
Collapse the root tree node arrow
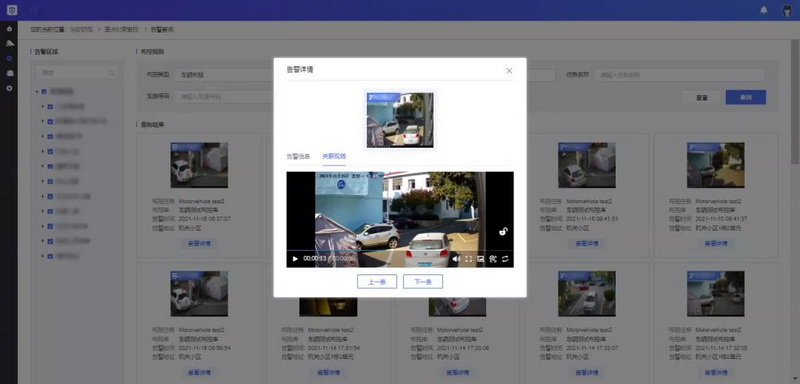tap(37, 92)
